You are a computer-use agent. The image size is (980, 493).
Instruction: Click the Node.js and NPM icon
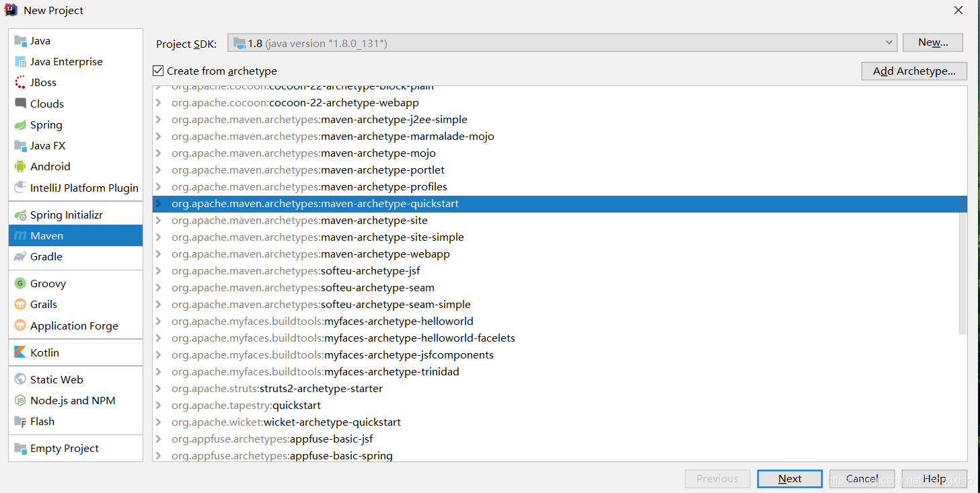pyautogui.click(x=20, y=400)
